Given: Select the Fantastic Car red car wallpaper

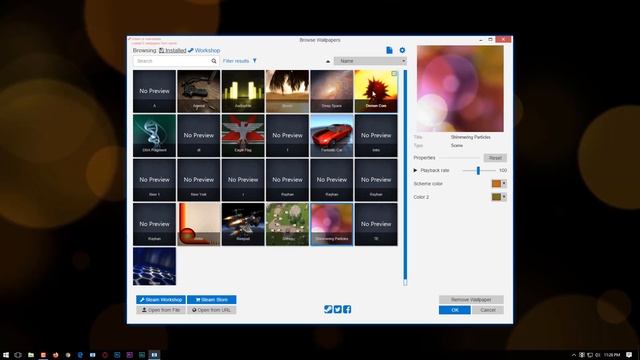Looking at the screenshot, I should pyautogui.click(x=331, y=136).
